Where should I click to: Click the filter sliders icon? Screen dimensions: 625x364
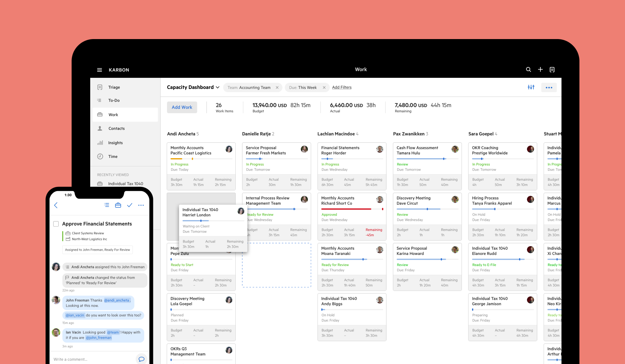531,87
